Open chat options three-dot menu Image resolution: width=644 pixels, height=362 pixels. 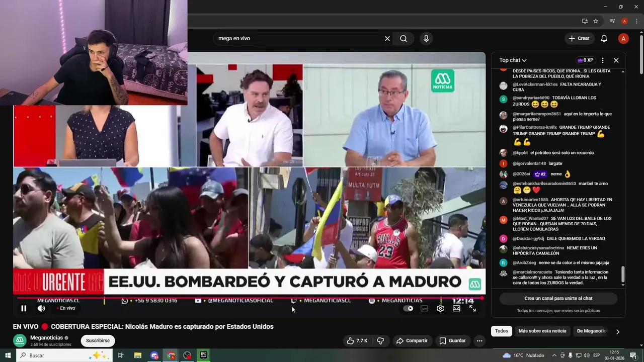603,60
